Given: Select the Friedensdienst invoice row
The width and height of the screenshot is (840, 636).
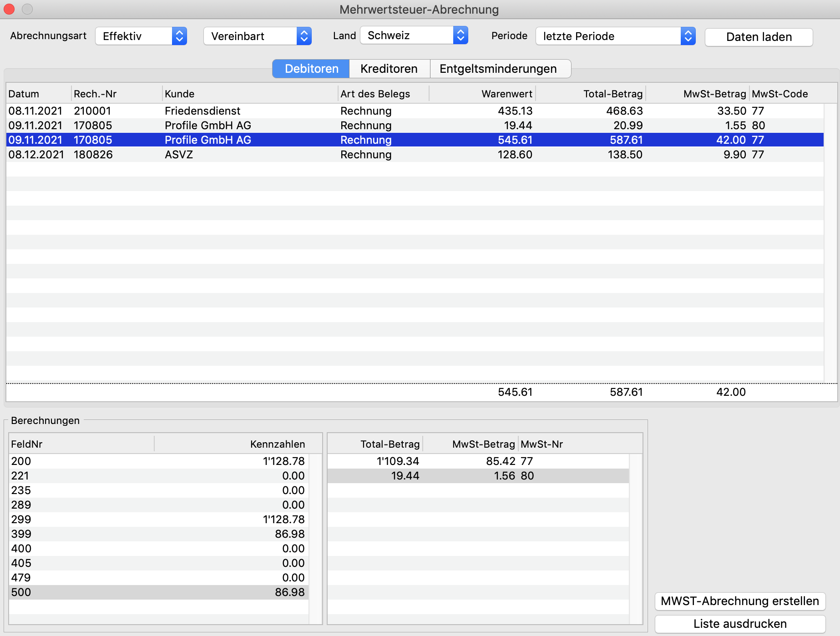Looking at the screenshot, I should (202, 111).
